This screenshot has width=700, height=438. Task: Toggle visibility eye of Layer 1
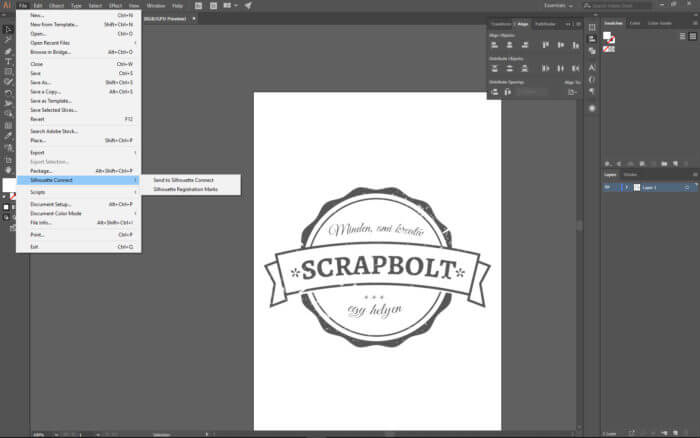click(x=608, y=188)
